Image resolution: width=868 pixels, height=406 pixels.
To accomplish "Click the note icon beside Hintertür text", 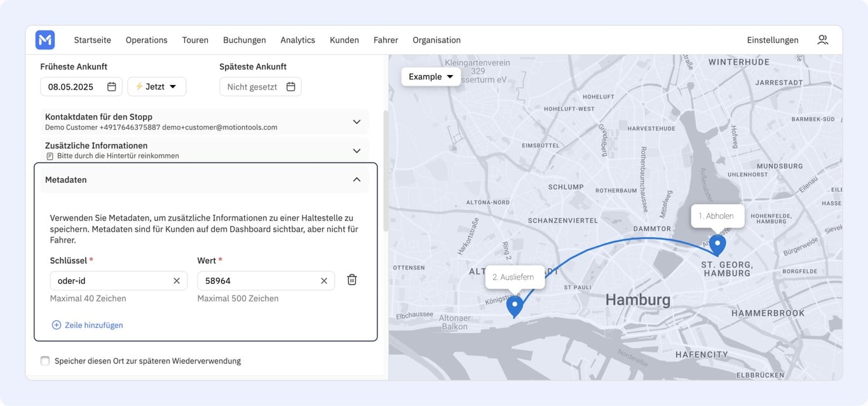I will pyautogui.click(x=50, y=156).
